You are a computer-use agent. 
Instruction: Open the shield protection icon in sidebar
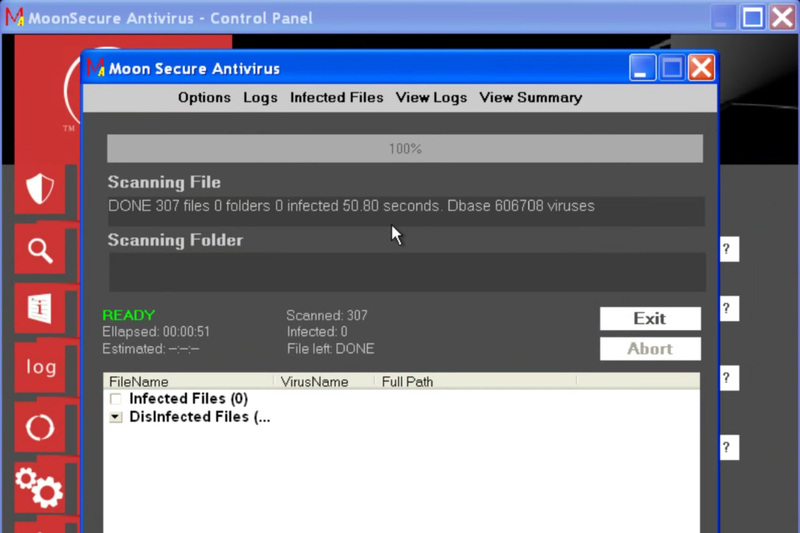(40, 189)
